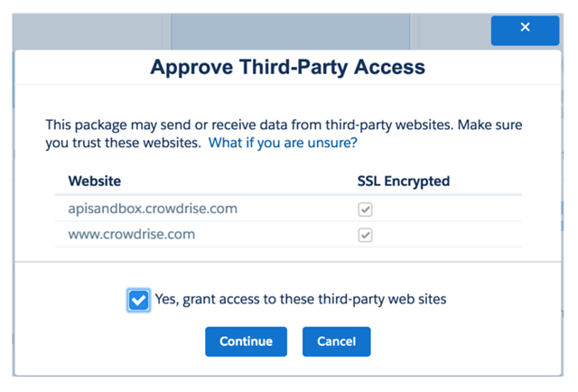Click the checkmark icon in the www.crowdrise row

365,235
